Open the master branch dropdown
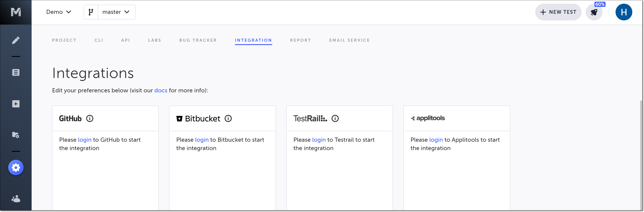644x212 pixels. (x=116, y=12)
